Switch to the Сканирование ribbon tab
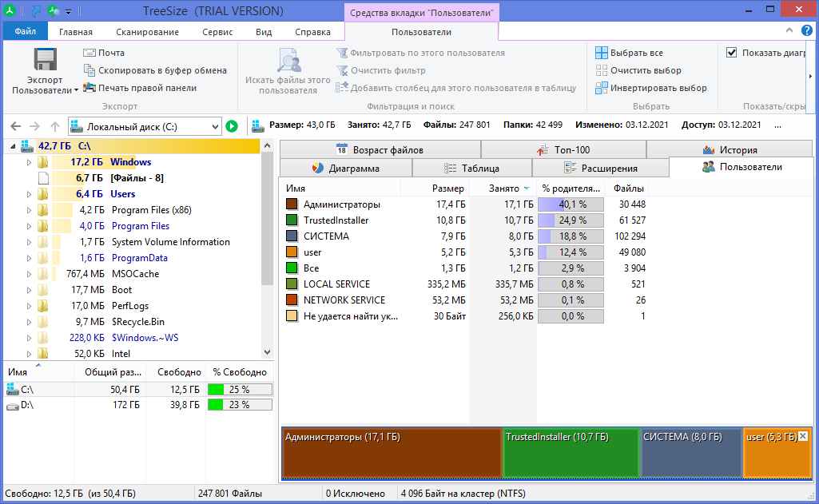The width and height of the screenshot is (819, 504). click(x=147, y=32)
